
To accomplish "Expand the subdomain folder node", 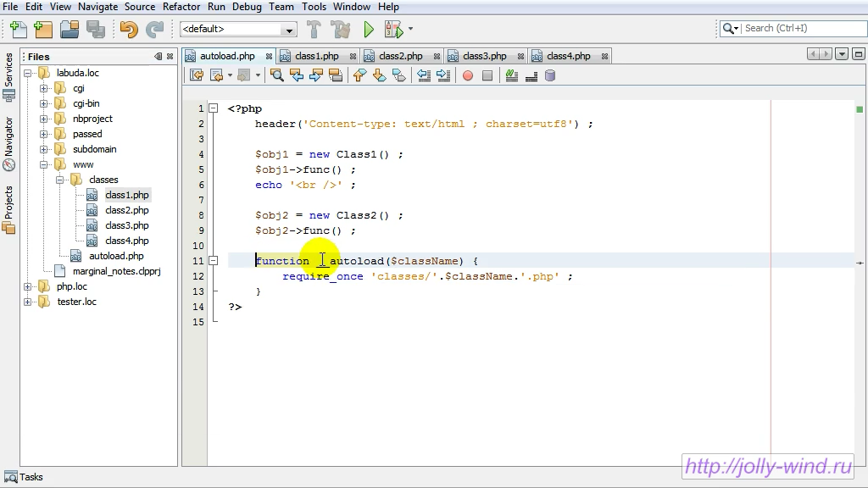I will 44,149.
